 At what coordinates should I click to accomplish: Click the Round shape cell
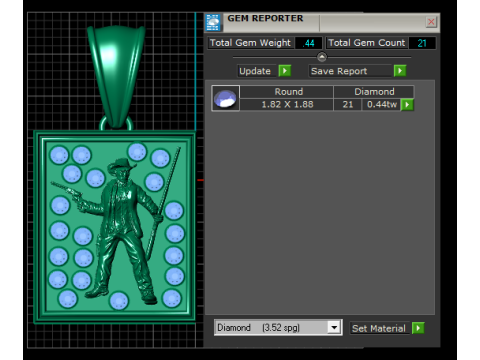287,92
